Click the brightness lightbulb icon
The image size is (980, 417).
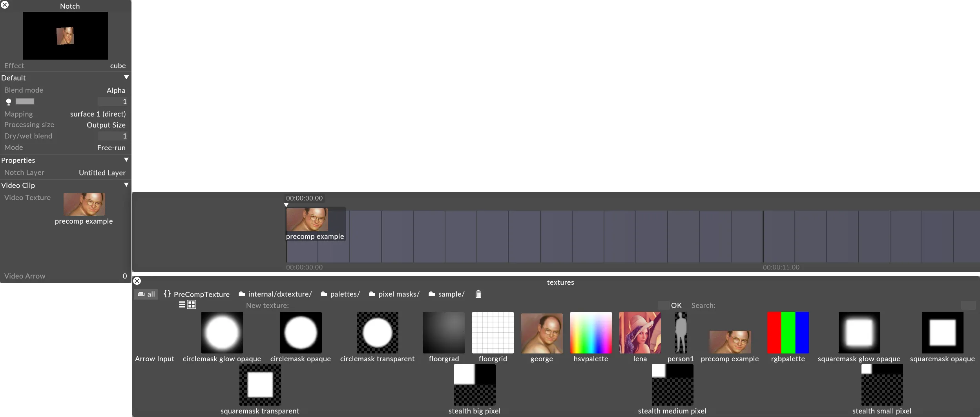[x=9, y=102]
